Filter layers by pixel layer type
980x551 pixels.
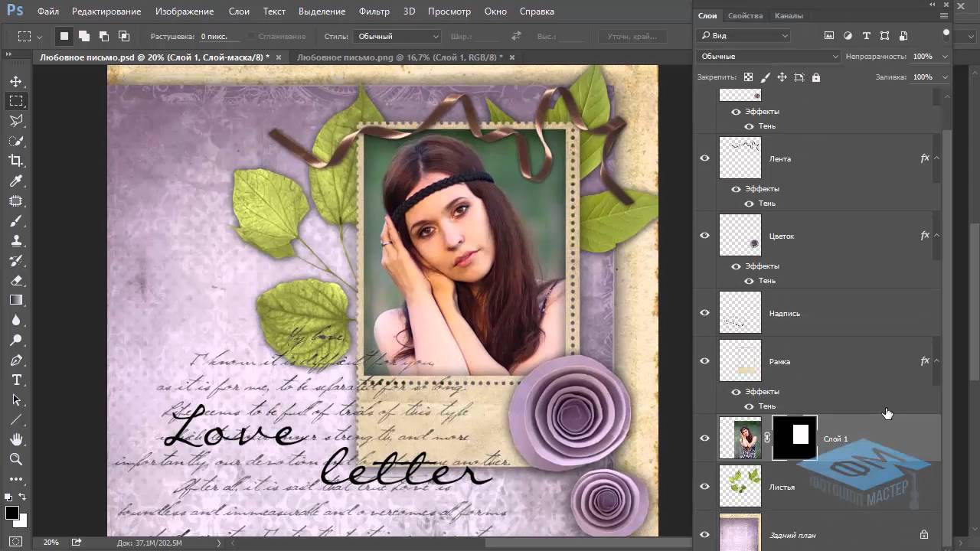(829, 36)
